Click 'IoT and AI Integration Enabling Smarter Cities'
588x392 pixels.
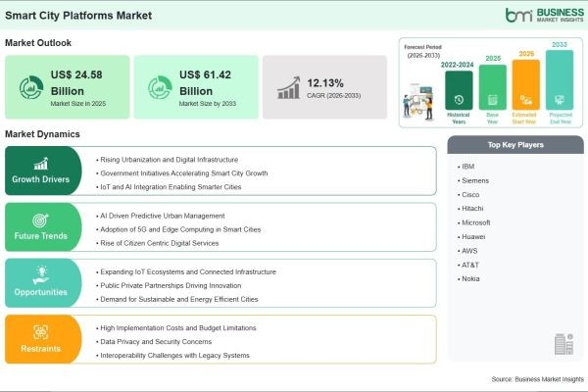point(169,187)
